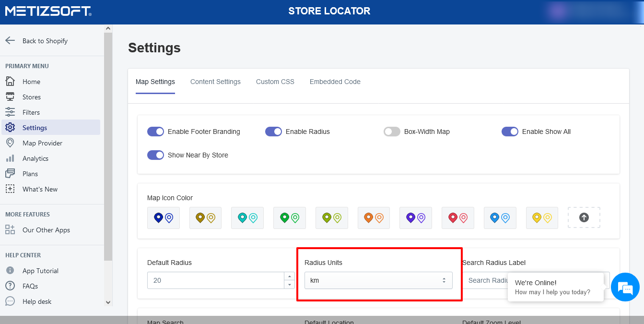644x324 pixels.
Task: Increase Default Radius with up arrow
Action: pyautogui.click(x=289, y=276)
